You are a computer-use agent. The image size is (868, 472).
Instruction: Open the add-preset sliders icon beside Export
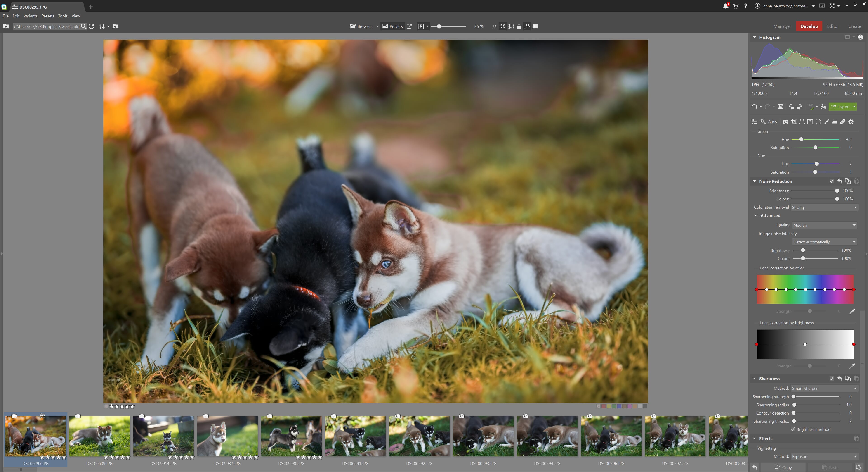[x=823, y=107]
